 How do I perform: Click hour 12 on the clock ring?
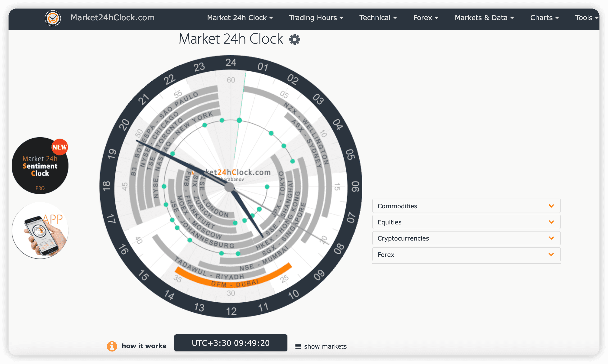click(x=231, y=311)
